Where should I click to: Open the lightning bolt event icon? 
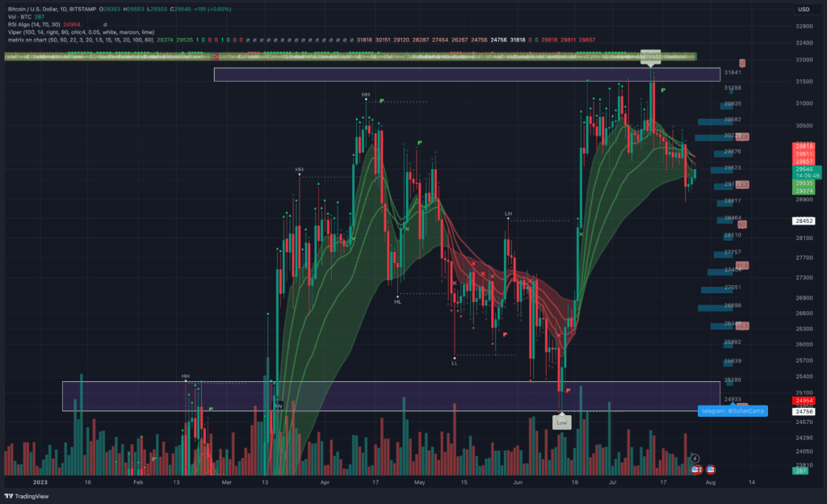(x=695, y=459)
